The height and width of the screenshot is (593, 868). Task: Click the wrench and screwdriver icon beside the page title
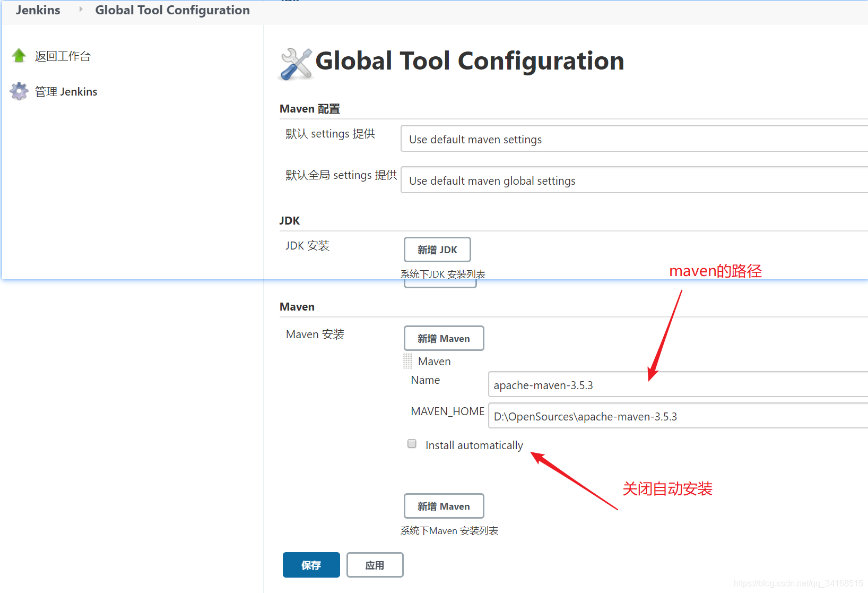[296, 64]
